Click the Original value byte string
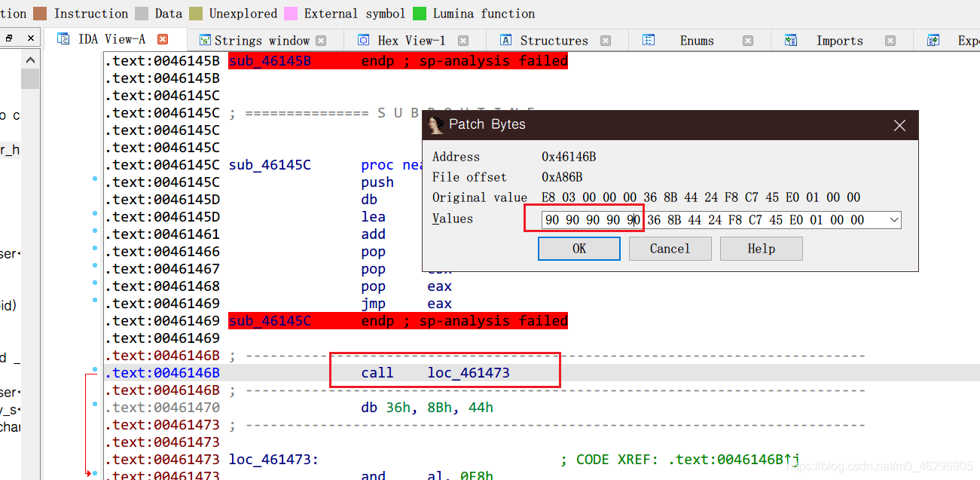 (x=701, y=197)
